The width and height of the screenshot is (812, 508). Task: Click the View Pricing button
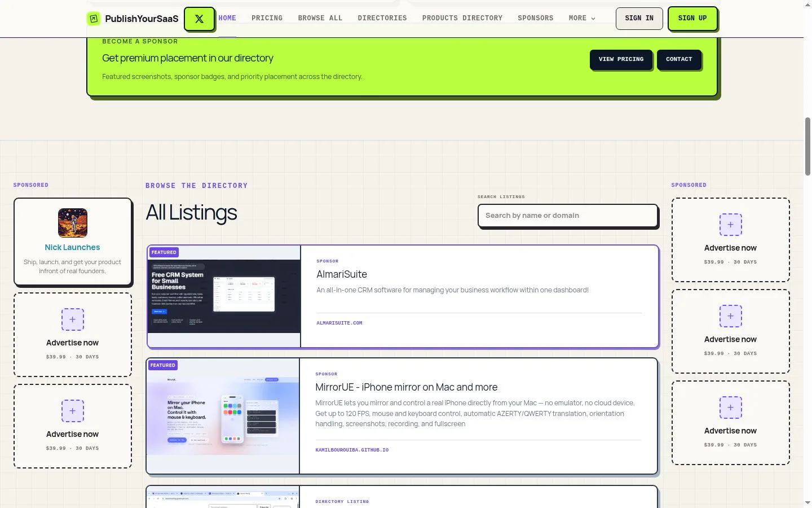point(621,59)
